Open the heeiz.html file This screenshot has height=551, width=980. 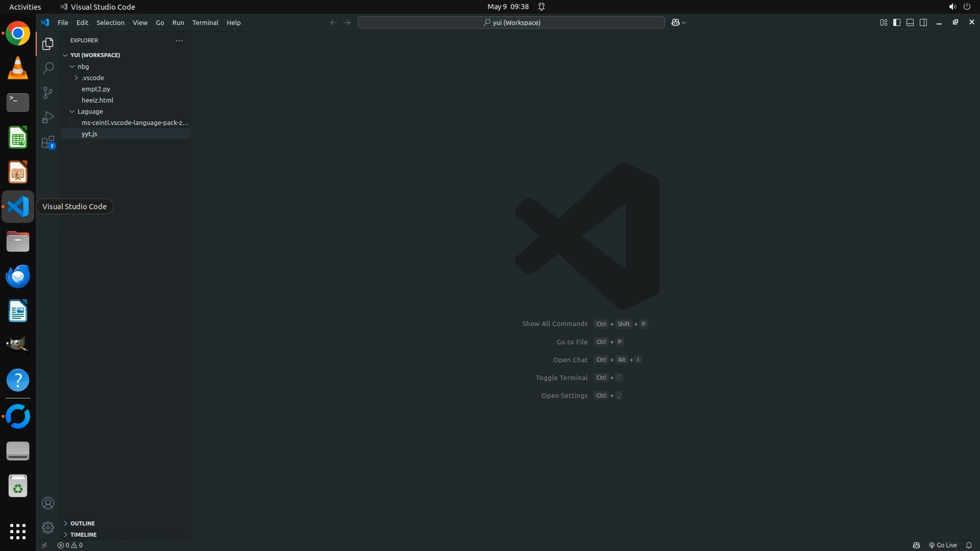(97, 100)
